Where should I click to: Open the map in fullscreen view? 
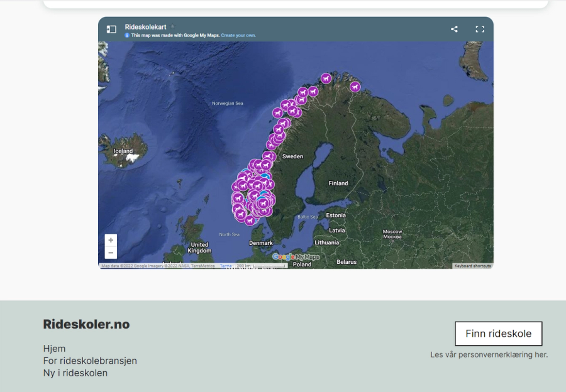480,29
